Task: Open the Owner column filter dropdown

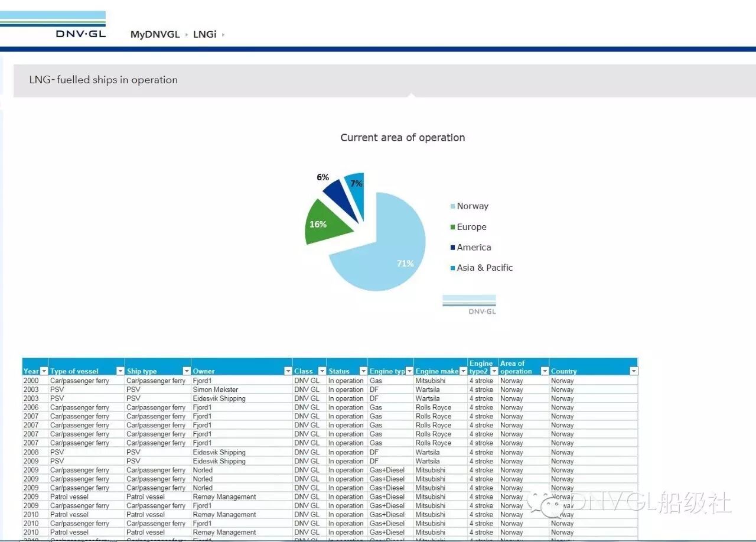Action: click(x=288, y=371)
